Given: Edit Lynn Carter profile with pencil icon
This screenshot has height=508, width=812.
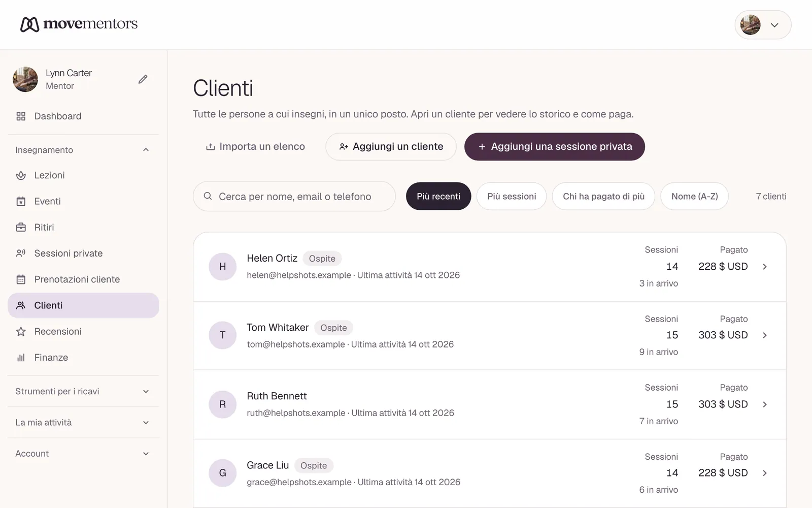Looking at the screenshot, I should [143, 79].
